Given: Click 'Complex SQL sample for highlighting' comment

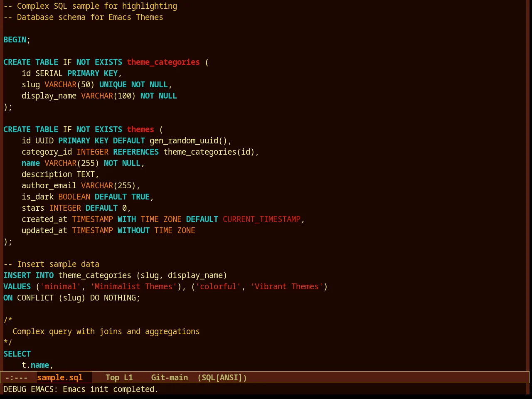Looking at the screenshot, I should (90, 6).
